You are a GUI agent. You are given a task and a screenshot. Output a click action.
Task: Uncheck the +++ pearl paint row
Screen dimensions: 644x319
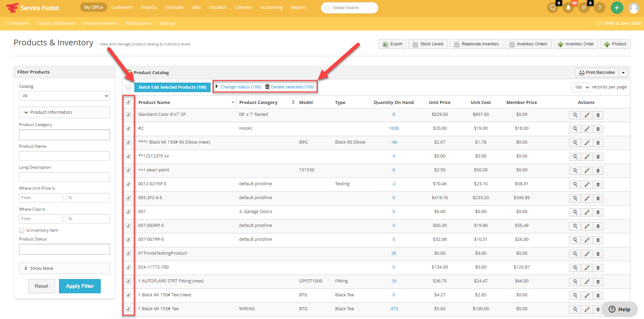coord(129,170)
